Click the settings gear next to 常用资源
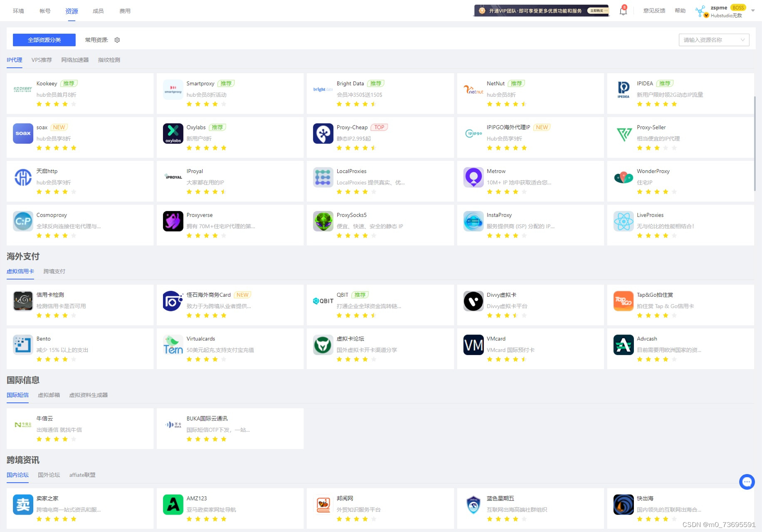Screen dimensions: 762x532 click(x=117, y=40)
